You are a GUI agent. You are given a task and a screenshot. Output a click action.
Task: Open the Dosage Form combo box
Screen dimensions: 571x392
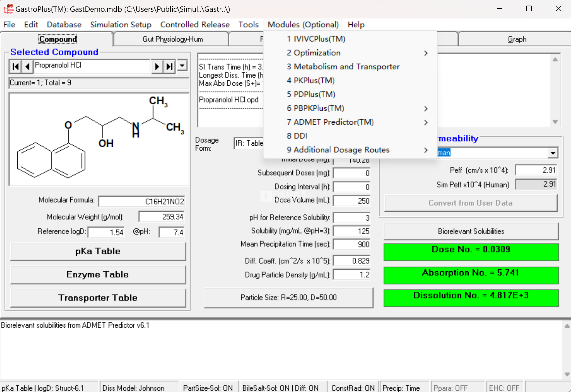pos(249,143)
